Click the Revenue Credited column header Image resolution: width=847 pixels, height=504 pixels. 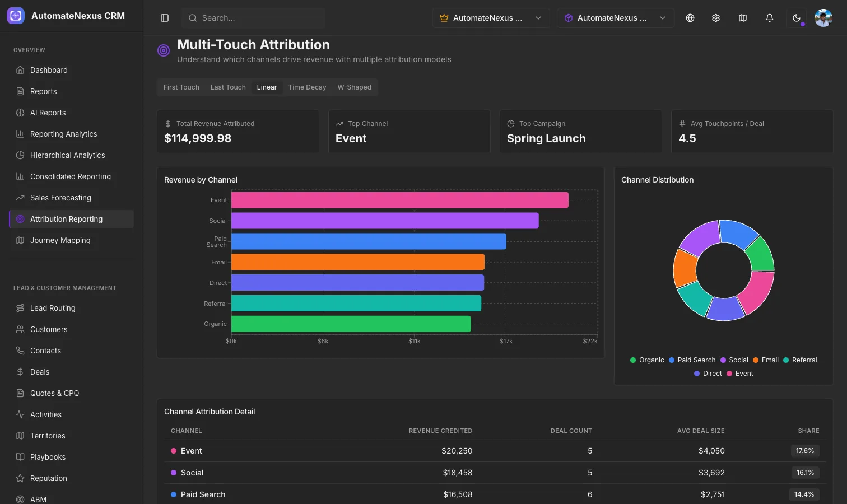click(x=440, y=431)
